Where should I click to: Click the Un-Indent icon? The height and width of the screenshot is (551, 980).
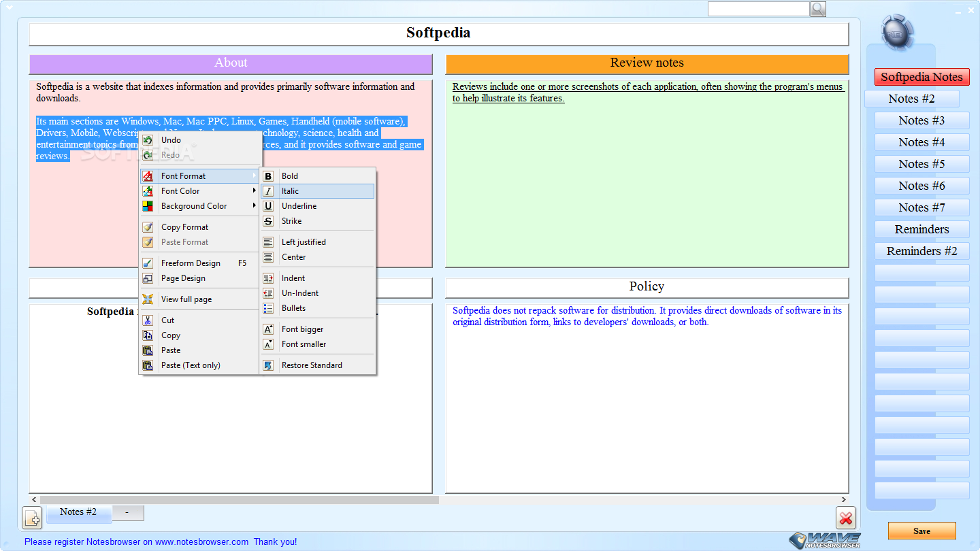click(268, 293)
